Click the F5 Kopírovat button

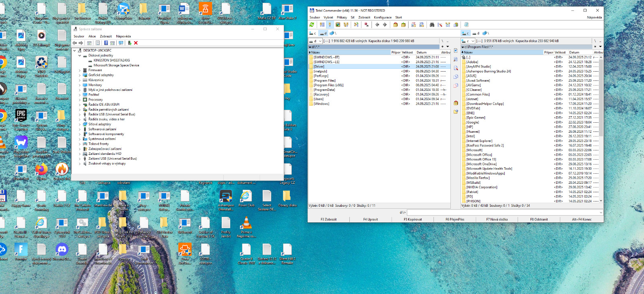coord(413,219)
